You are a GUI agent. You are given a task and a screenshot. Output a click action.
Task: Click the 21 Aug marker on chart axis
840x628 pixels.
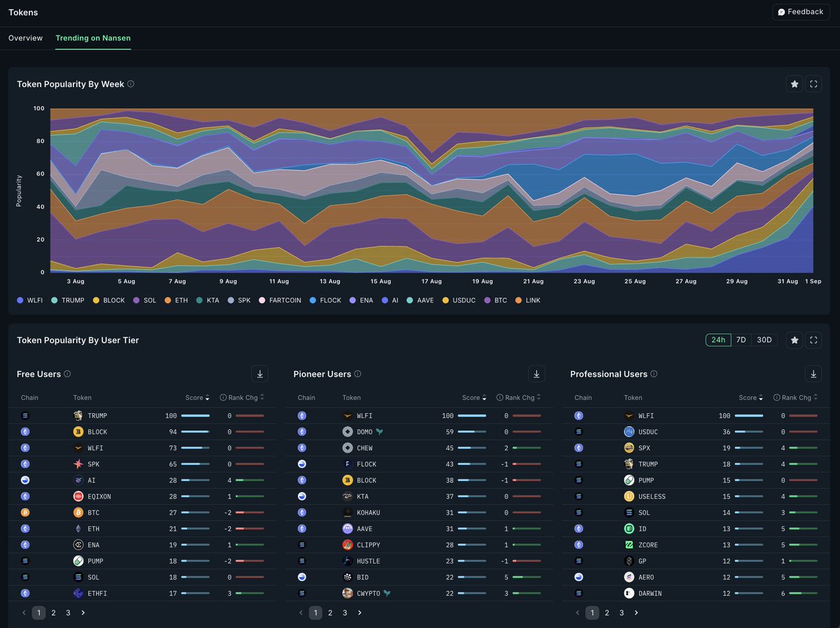[x=533, y=281]
